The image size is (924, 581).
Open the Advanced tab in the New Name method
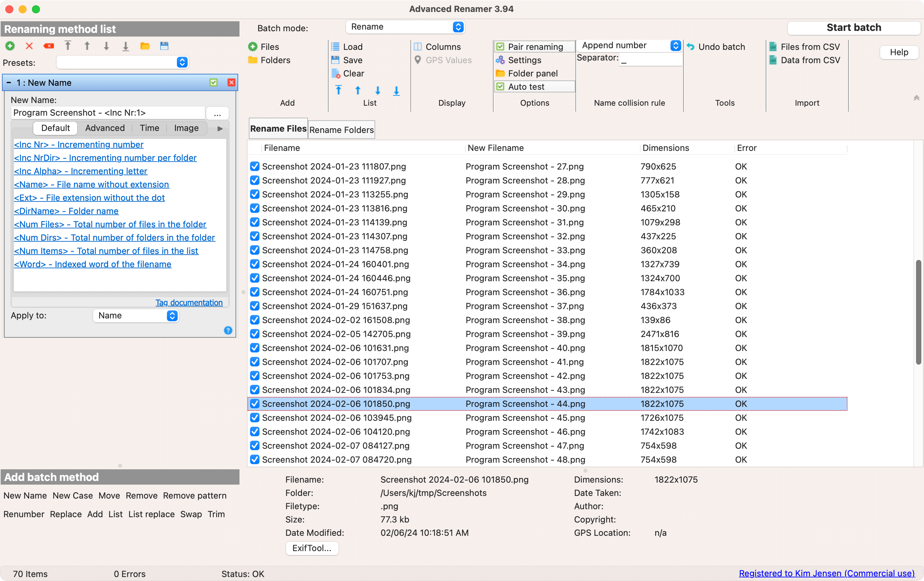point(104,128)
